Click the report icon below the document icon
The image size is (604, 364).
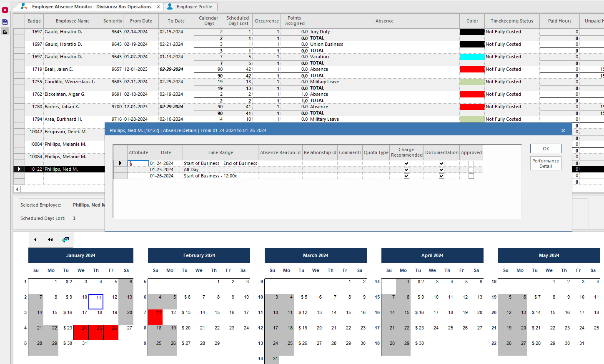coord(5,31)
